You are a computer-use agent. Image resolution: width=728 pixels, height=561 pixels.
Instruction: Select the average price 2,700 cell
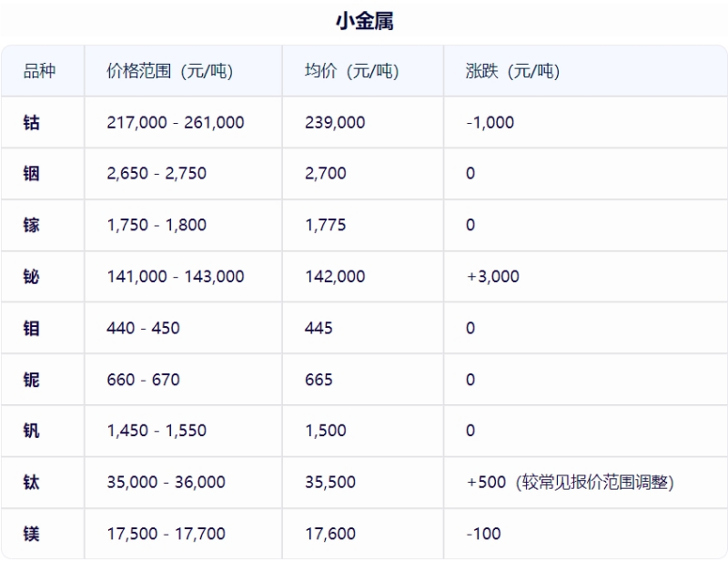click(326, 173)
